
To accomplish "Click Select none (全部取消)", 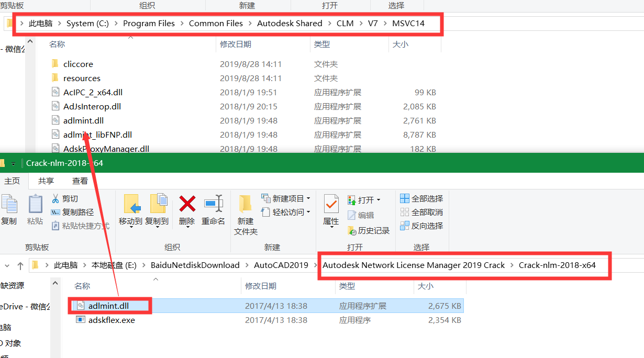I will point(421,212).
